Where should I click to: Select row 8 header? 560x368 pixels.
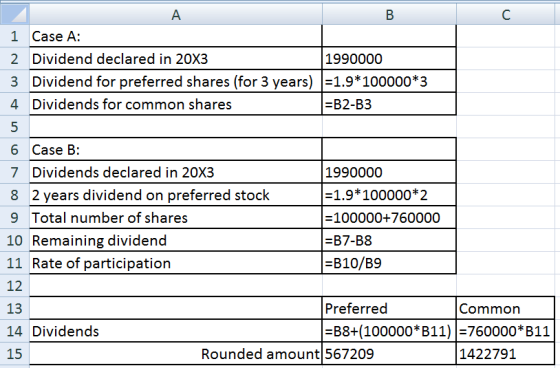coord(15,195)
